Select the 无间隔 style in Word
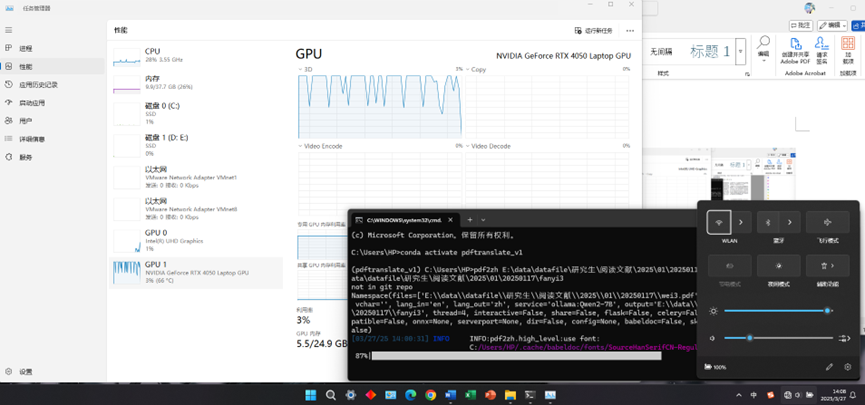This screenshot has height=405, width=865. pyautogui.click(x=661, y=52)
